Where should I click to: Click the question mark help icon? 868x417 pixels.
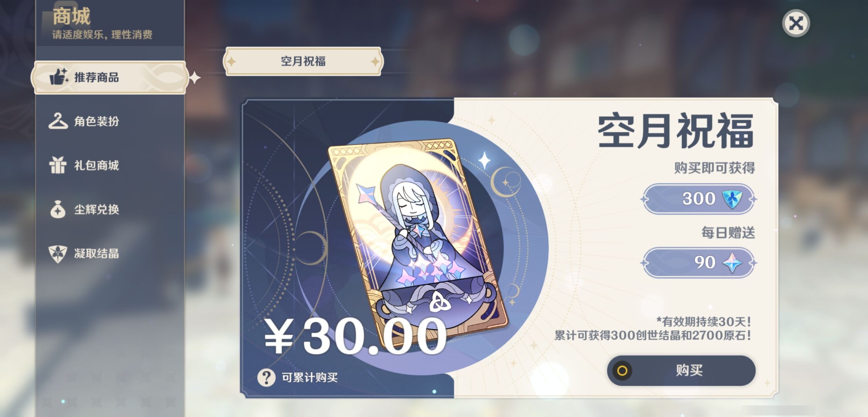(x=266, y=377)
